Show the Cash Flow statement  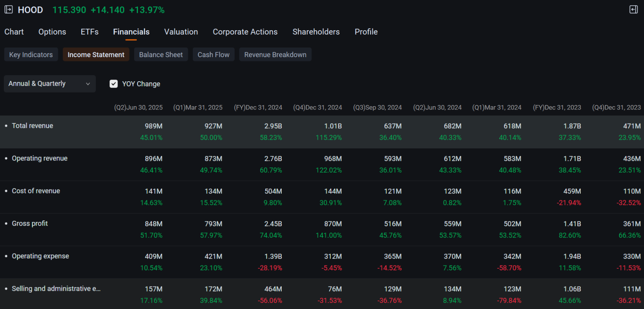click(x=214, y=55)
